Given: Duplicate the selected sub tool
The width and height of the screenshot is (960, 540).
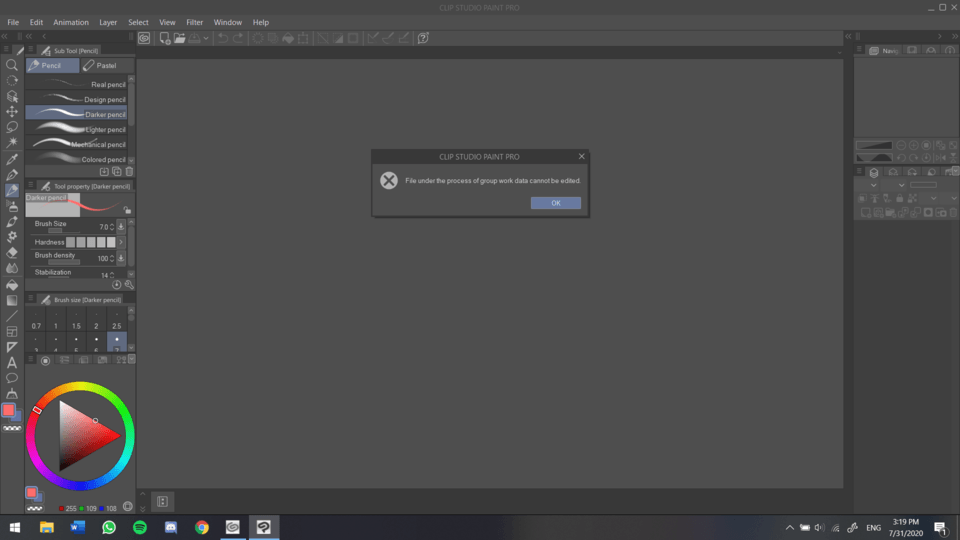Looking at the screenshot, I should [116, 172].
